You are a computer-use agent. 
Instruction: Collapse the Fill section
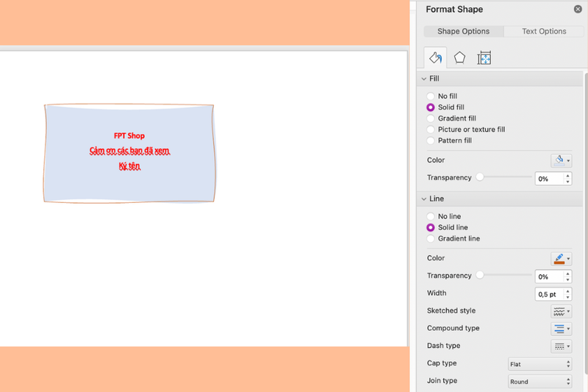[424, 79]
